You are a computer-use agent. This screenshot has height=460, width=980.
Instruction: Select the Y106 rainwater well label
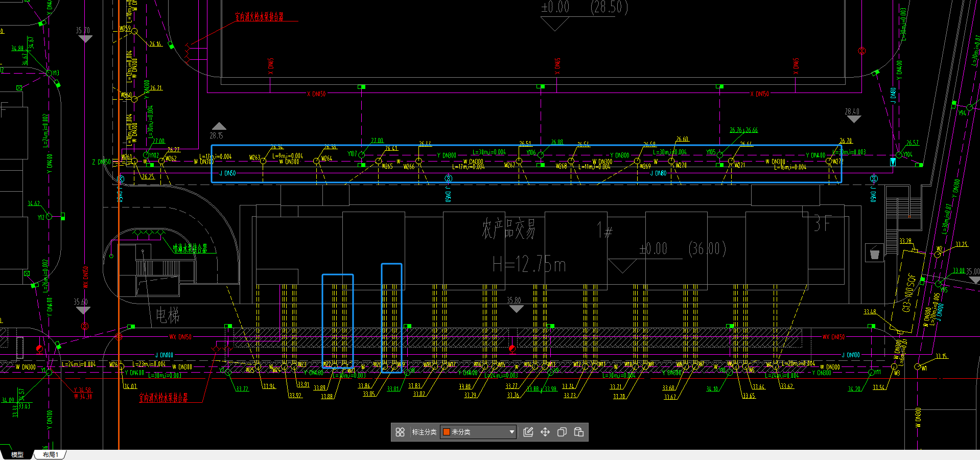[x=531, y=153]
